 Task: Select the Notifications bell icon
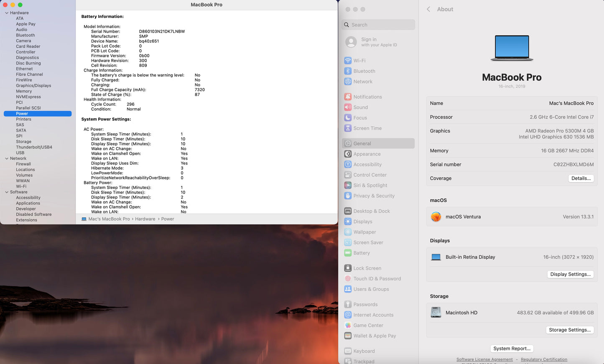[x=348, y=97]
